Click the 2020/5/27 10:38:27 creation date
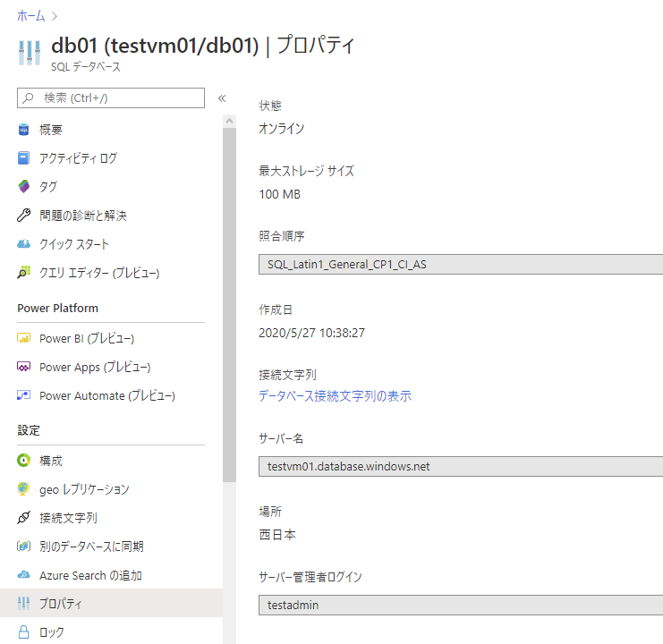 [311, 333]
